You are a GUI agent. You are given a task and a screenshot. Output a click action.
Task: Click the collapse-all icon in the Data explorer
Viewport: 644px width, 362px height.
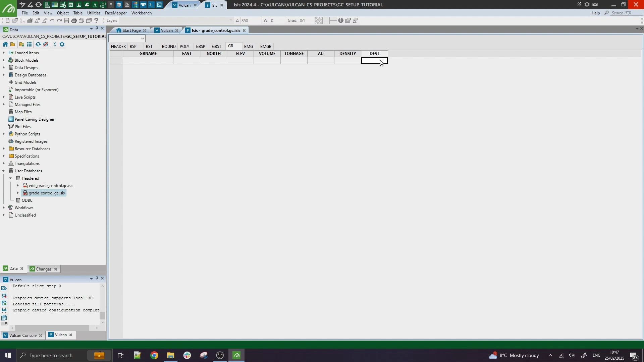pos(55,45)
